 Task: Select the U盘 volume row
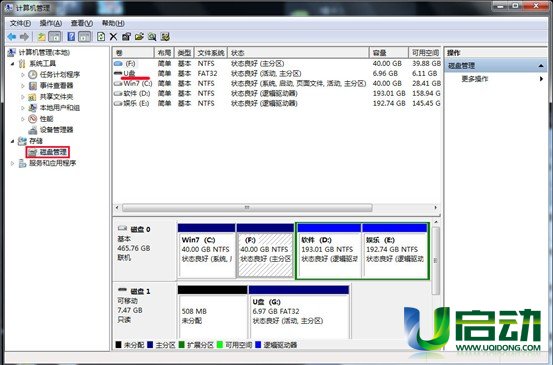pos(277,73)
